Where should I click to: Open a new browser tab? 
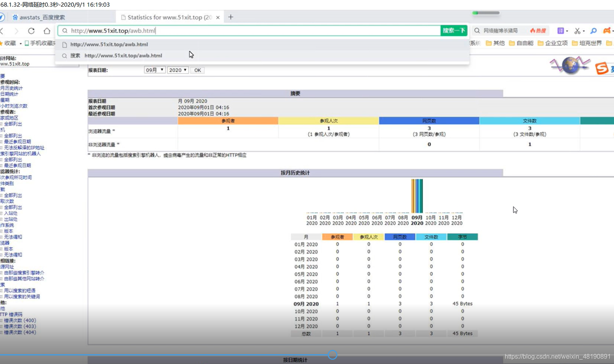231,17
